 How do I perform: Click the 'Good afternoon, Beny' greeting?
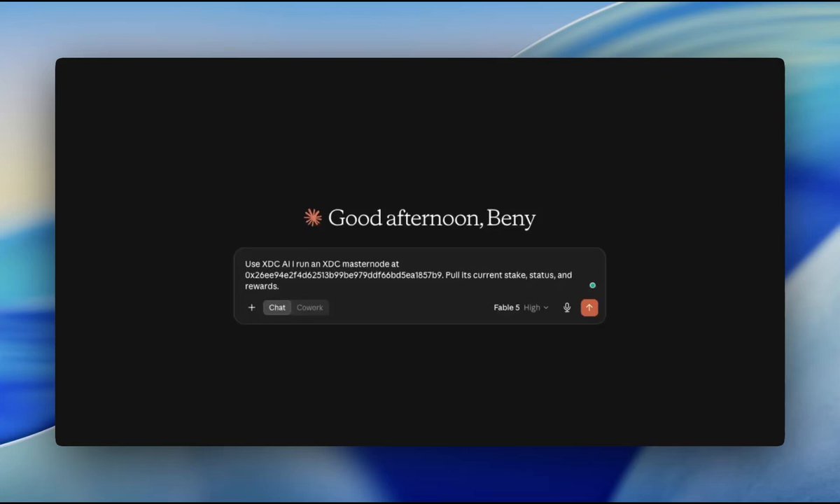pyautogui.click(x=432, y=218)
